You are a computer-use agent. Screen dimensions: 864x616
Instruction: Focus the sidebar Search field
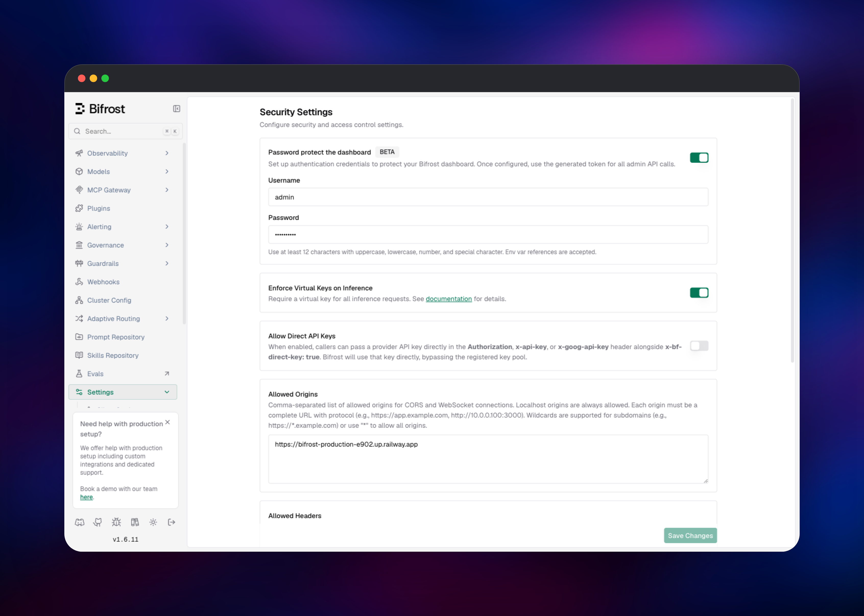tap(126, 131)
